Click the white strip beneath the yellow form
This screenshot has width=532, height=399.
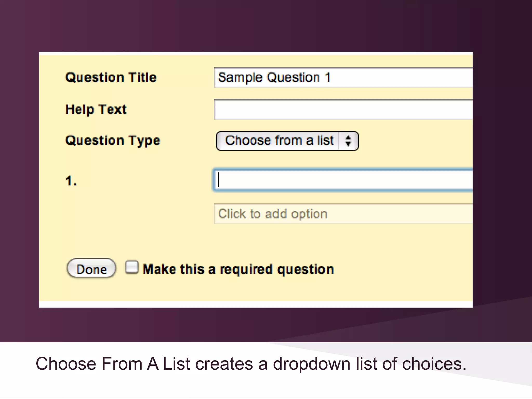[x=256, y=304]
